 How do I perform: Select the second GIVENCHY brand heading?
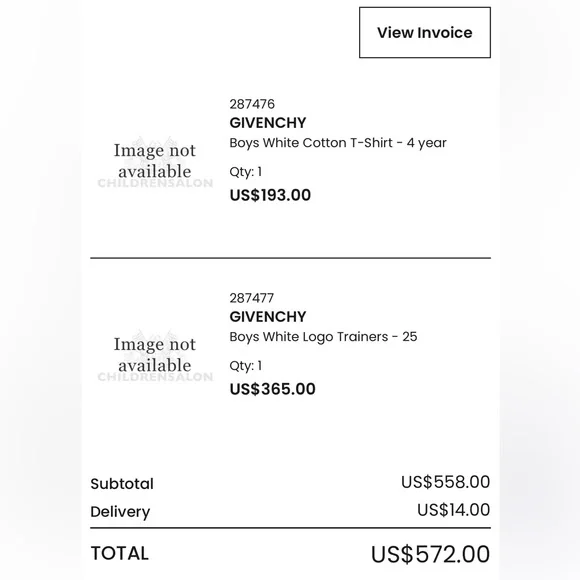click(x=268, y=317)
